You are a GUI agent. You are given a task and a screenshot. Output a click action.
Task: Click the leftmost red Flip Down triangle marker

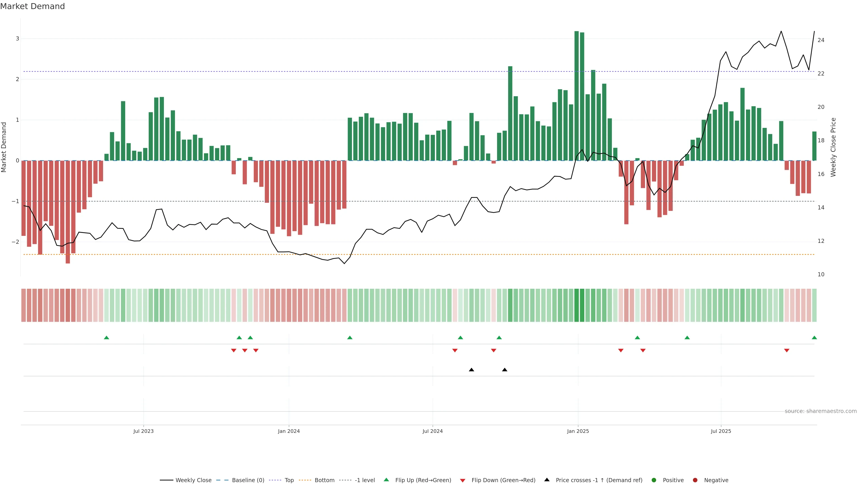[x=234, y=351]
